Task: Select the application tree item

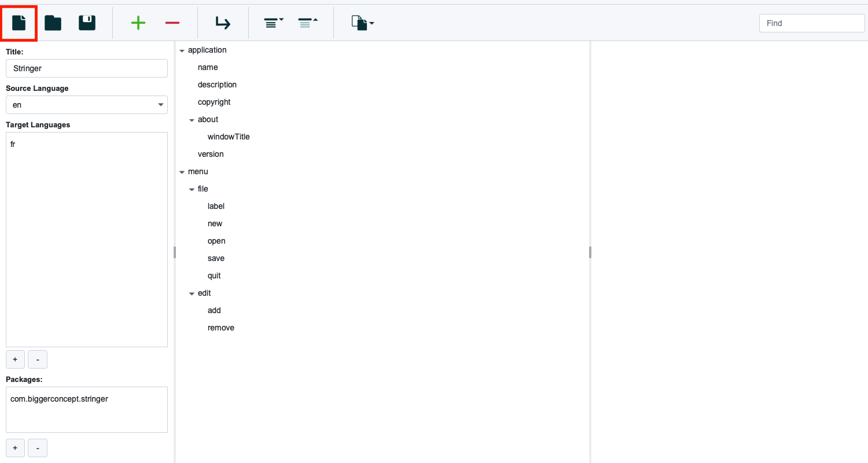Action: pyautogui.click(x=207, y=50)
